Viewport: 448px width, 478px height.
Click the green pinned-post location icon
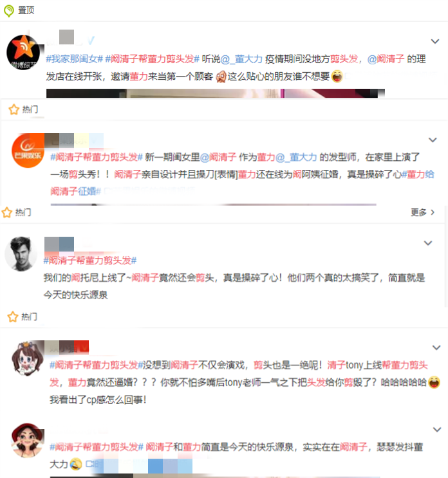click(9, 11)
